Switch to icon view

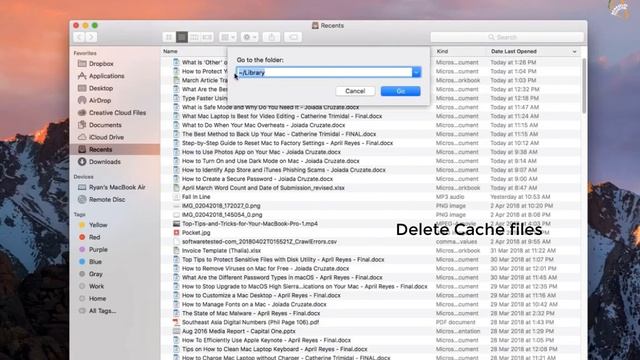pyautogui.click(x=169, y=37)
